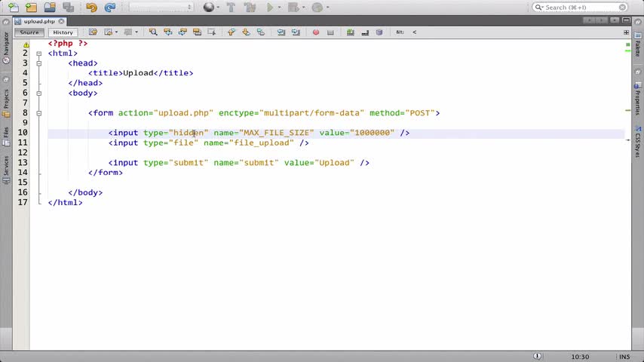
Task: Open the Palette side panel
Action: 638,44
